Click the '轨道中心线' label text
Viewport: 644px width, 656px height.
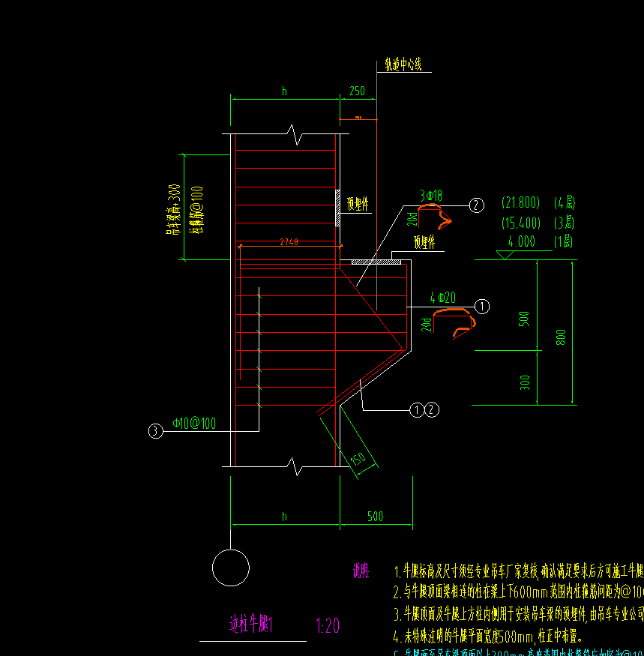(x=403, y=64)
